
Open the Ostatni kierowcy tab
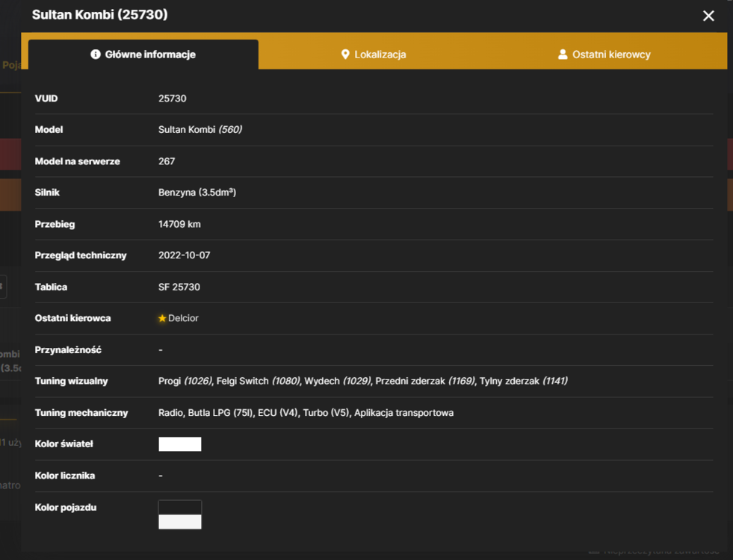click(604, 55)
